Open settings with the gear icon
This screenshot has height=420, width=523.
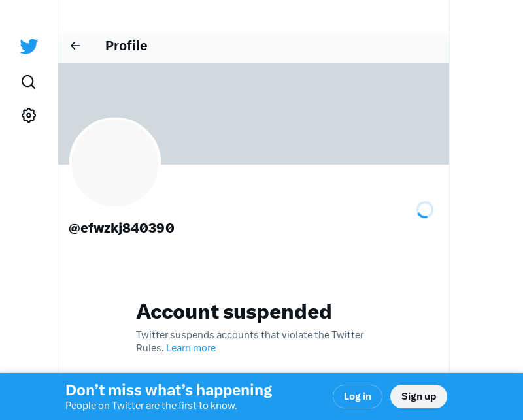tap(29, 115)
